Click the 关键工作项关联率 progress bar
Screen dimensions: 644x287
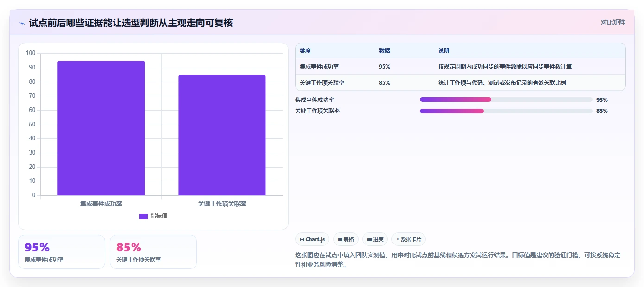(x=506, y=111)
